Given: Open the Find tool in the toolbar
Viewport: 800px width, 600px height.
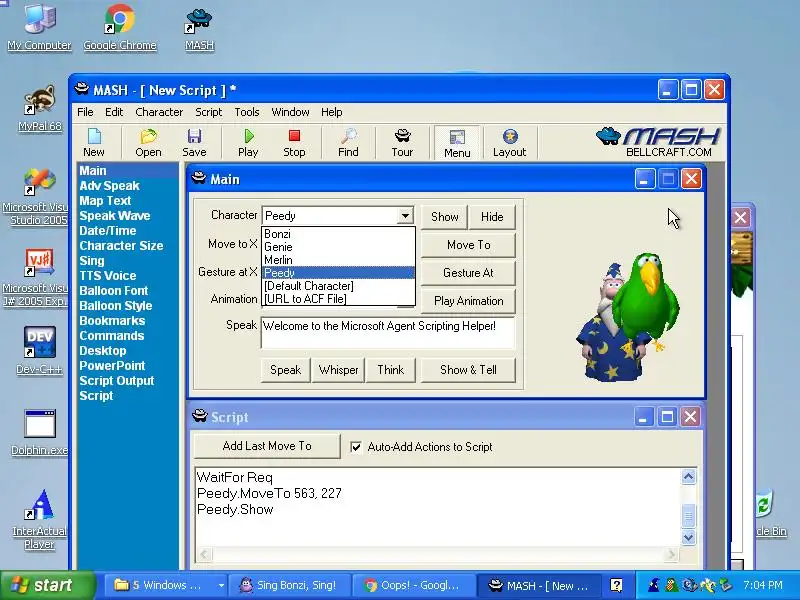Looking at the screenshot, I should 348,142.
